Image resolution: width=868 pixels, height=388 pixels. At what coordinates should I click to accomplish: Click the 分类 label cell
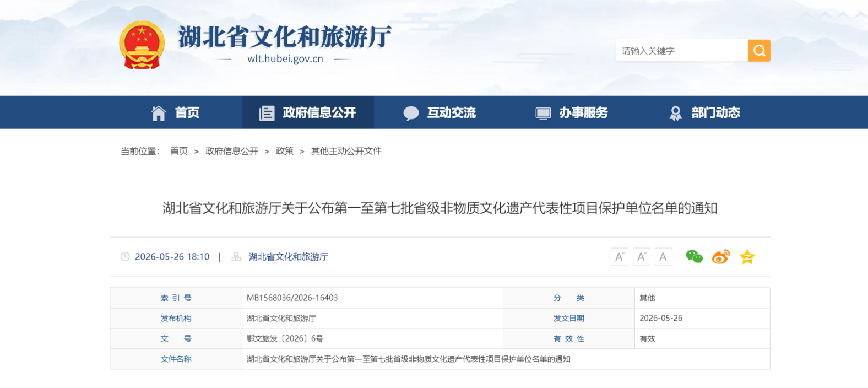(569, 298)
